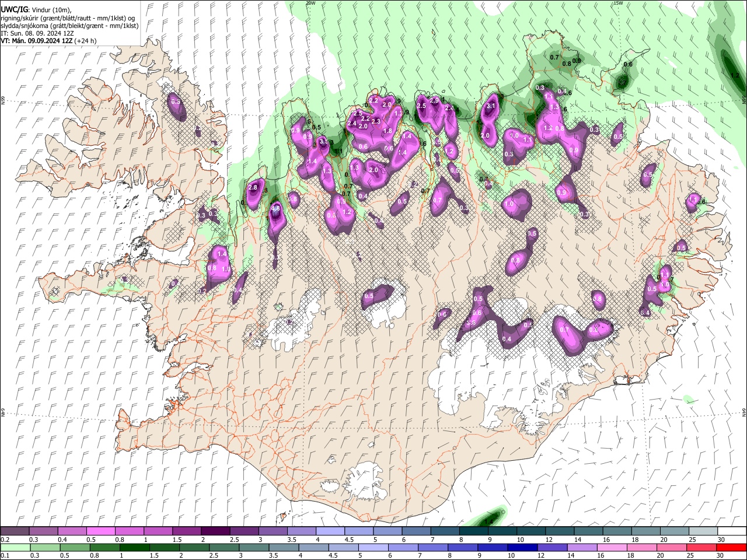747x560 pixels.
Task: Click the 'slydda/snjókoma' legend description line
Action: [x=69, y=26]
